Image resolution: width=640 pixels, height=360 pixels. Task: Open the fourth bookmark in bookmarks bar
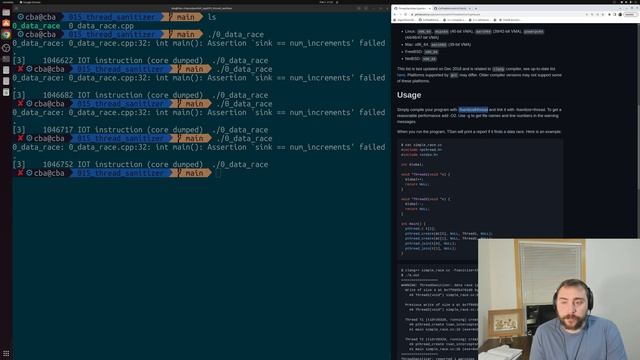click(x=480, y=20)
